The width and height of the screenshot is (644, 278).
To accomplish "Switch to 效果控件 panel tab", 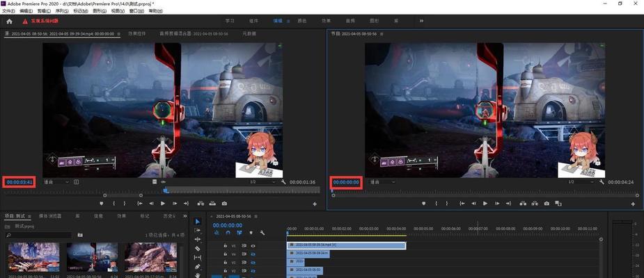I will pos(136,33).
